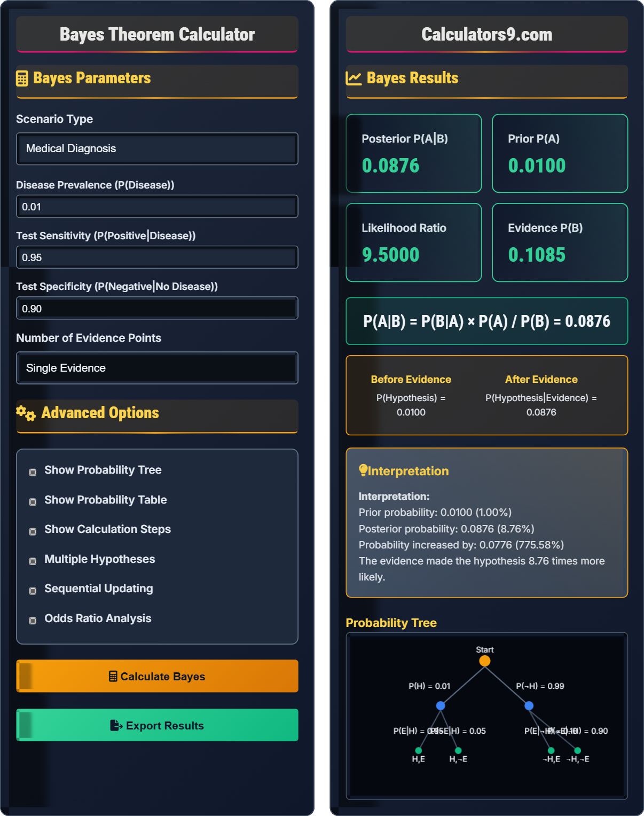This screenshot has width=644, height=816.
Task: Enable Multiple Hypotheses checkbox
Action: (33, 561)
